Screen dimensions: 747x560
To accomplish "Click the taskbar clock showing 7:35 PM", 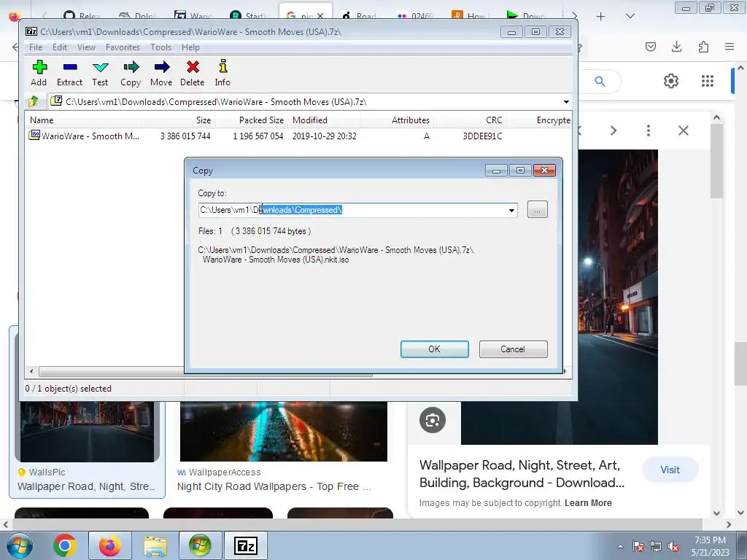I will [x=710, y=546].
